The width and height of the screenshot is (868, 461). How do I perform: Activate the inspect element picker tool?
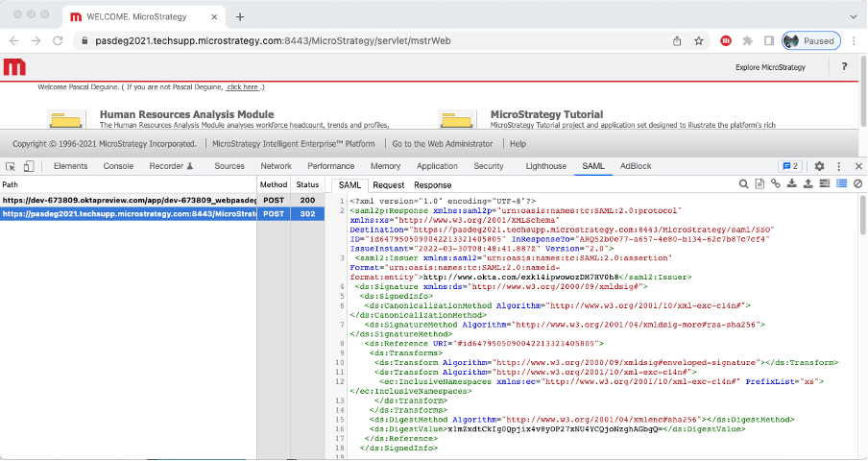click(x=12, y=166)
